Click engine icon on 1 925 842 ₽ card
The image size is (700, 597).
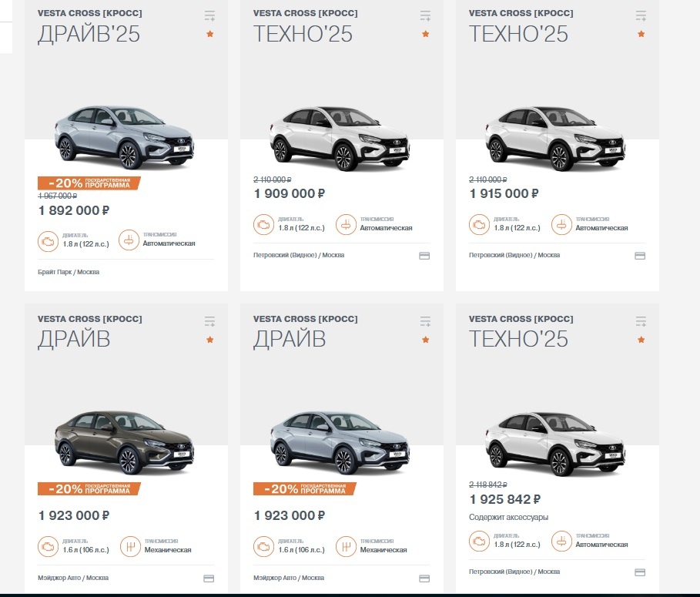pos(479,542)
